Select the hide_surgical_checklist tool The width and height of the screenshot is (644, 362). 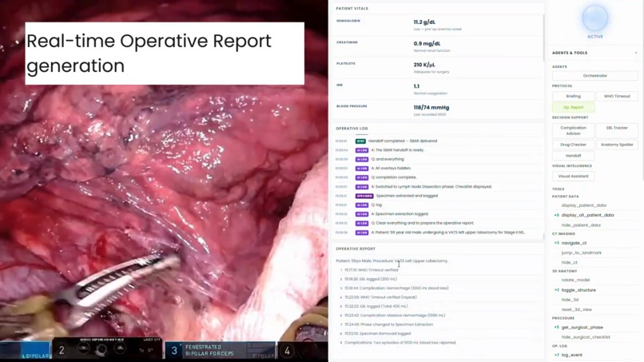click(x=586, y=337)
